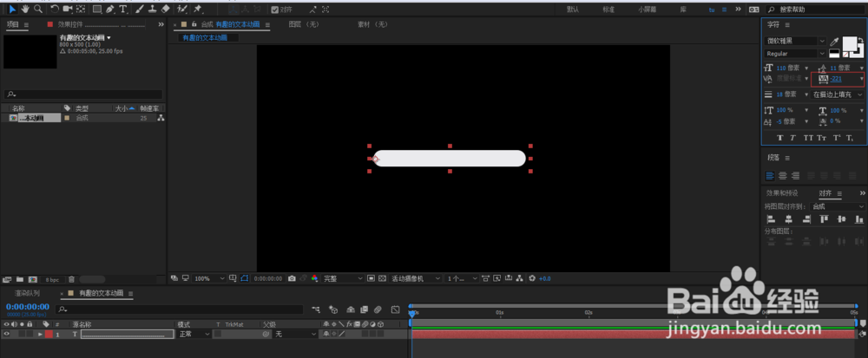Click the 搜索帮助 search field
868x358 pixels.
814,10
